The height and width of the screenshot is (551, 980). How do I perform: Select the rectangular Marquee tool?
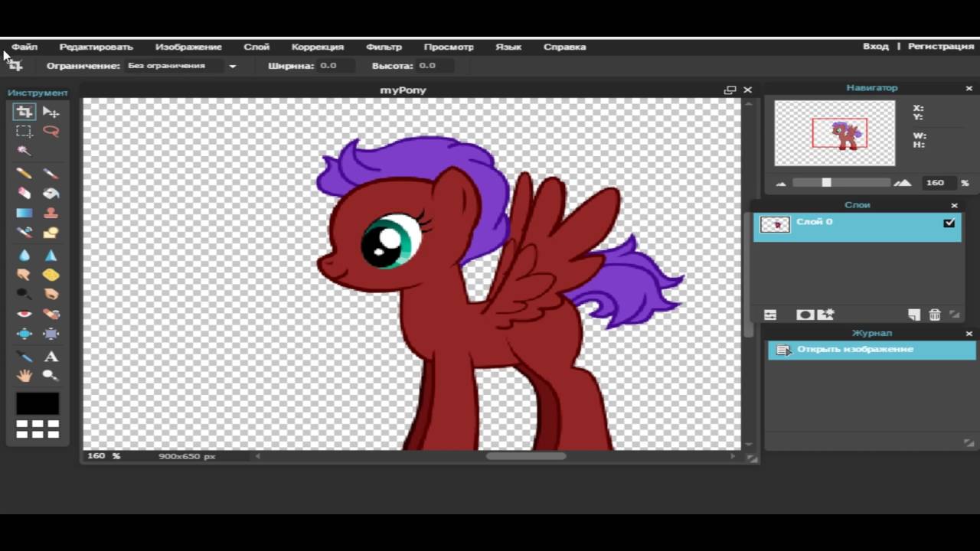click(x=24, y=132)
